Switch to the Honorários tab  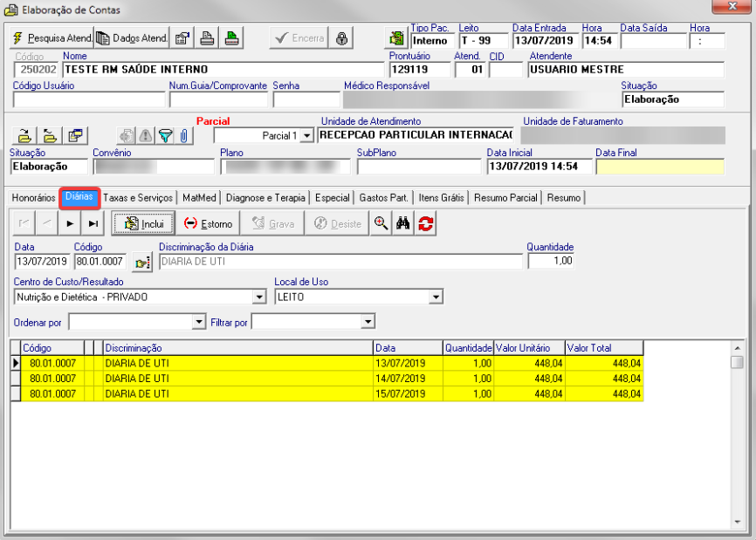[33, 198]
